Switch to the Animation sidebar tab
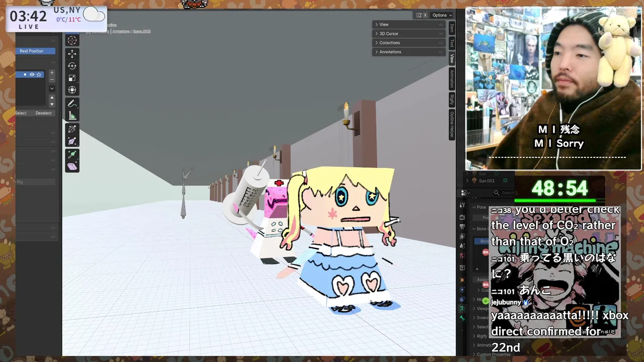The width and height of the screenshot is (644, 362). [452, 78]
